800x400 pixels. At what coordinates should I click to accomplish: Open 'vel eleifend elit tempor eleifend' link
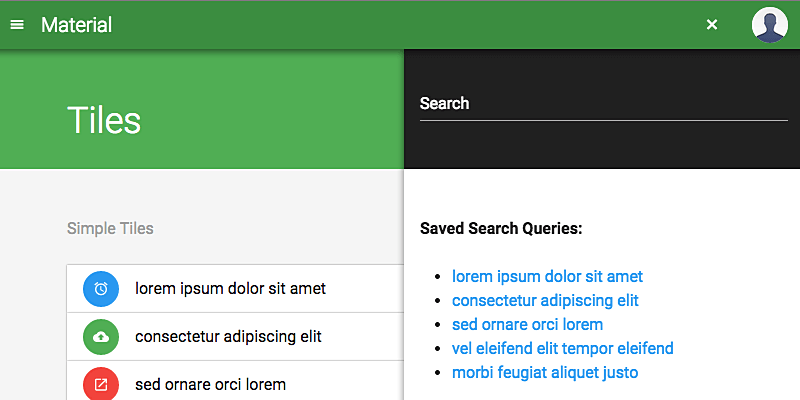562,349
